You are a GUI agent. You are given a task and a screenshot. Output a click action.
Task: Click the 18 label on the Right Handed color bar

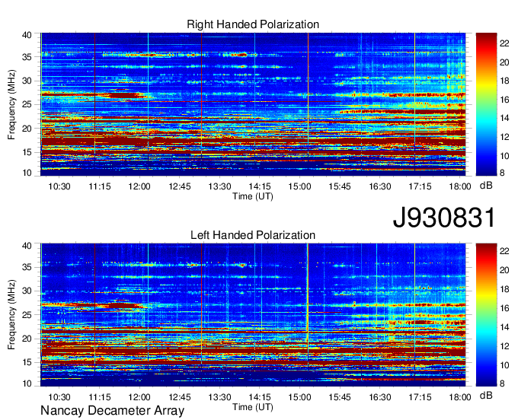(x=504, y=81)
